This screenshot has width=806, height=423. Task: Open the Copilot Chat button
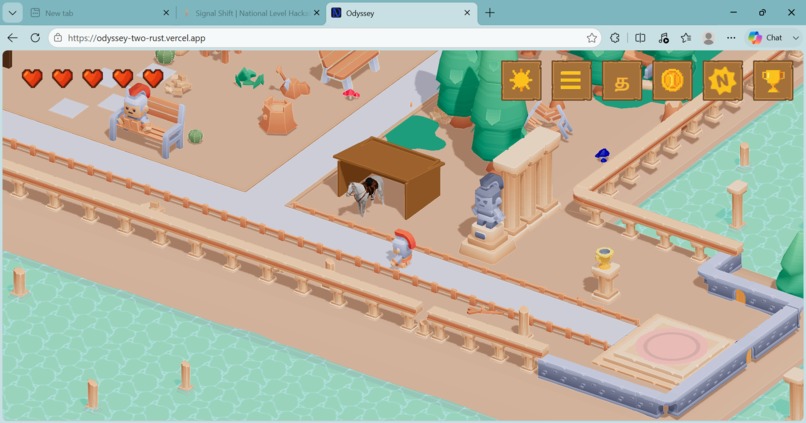[765, 38]
